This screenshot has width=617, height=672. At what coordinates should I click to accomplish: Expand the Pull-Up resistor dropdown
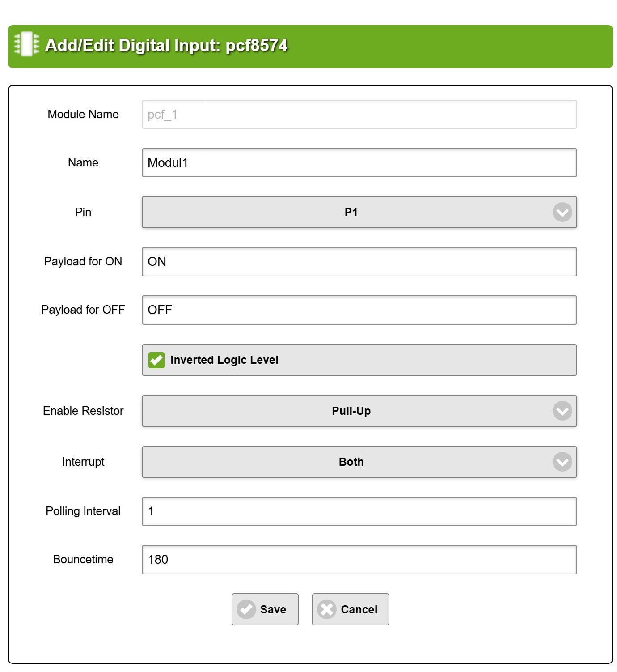click(351, 411)
